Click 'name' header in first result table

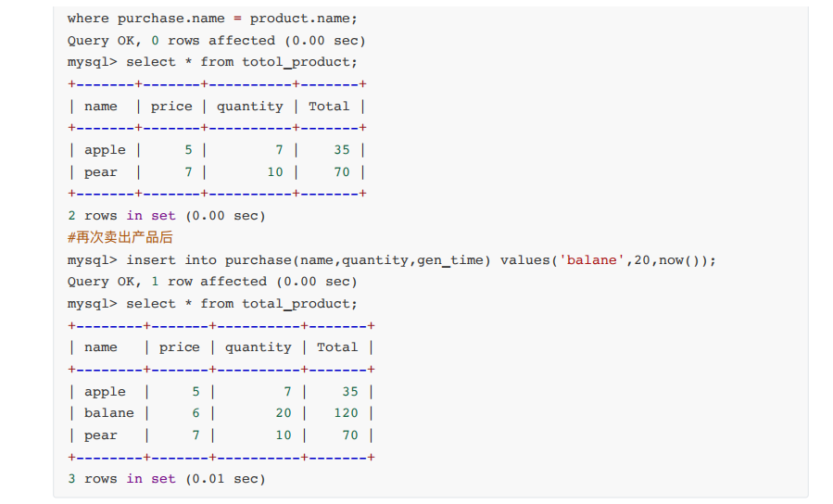[101, 107]
